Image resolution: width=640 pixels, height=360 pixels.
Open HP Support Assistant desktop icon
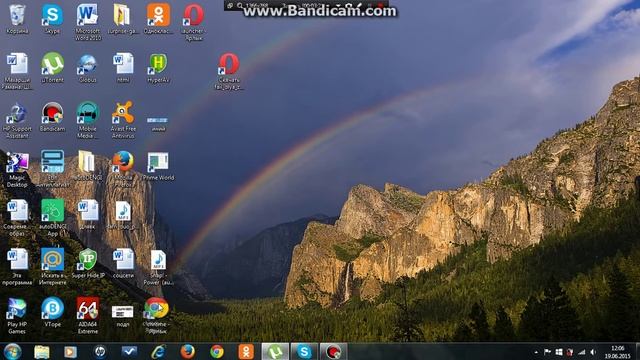click(x=17, y=113)
